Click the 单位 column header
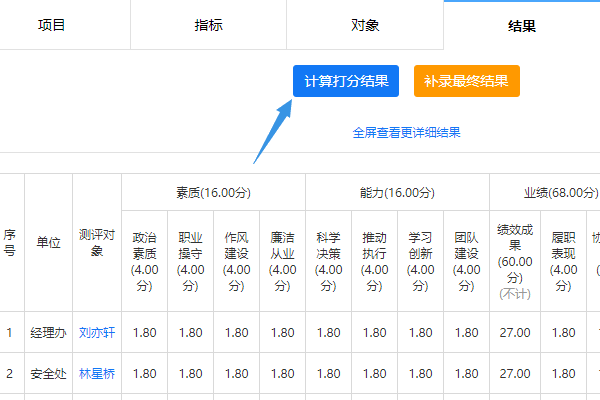 (49, 243)
